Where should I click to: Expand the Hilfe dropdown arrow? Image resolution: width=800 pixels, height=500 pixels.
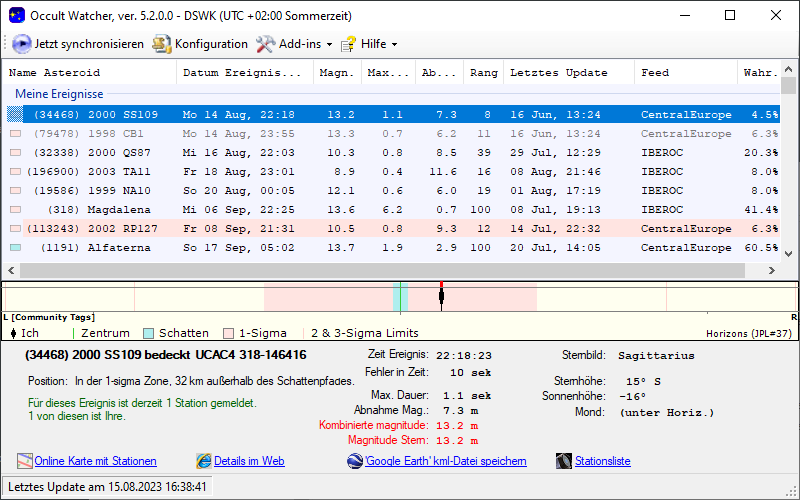[394, 45]
